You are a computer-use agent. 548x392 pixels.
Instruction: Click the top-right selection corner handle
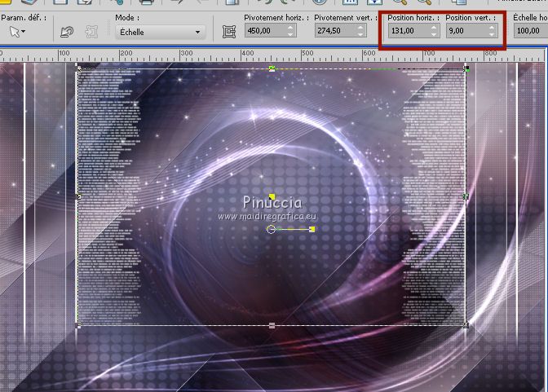(466, 68)
